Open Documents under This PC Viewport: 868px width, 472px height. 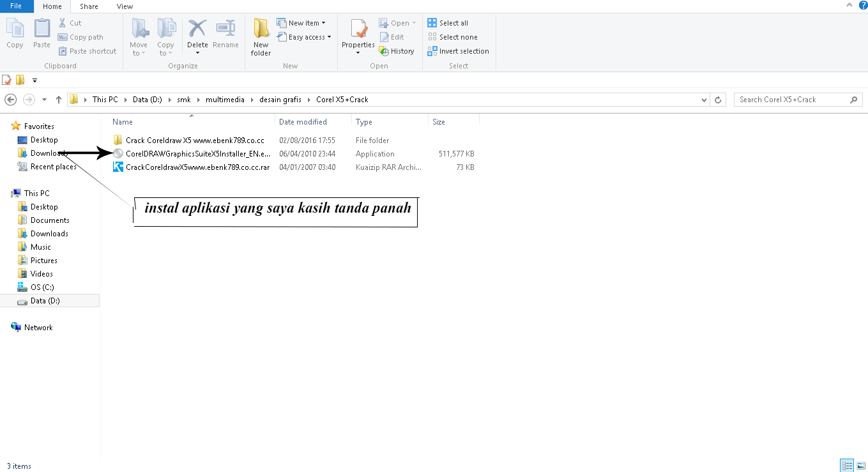pos(43,220)
